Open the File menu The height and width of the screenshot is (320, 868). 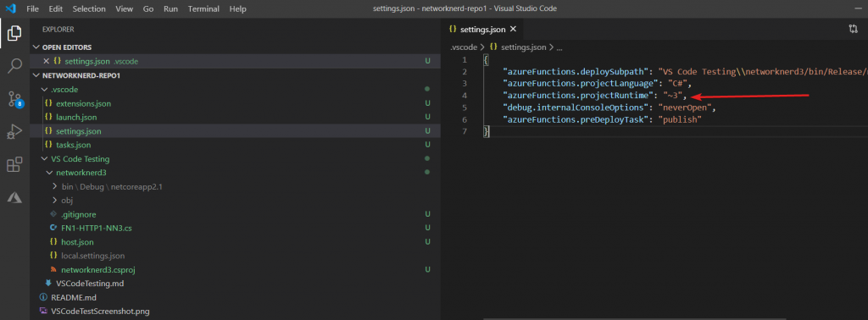33,8
